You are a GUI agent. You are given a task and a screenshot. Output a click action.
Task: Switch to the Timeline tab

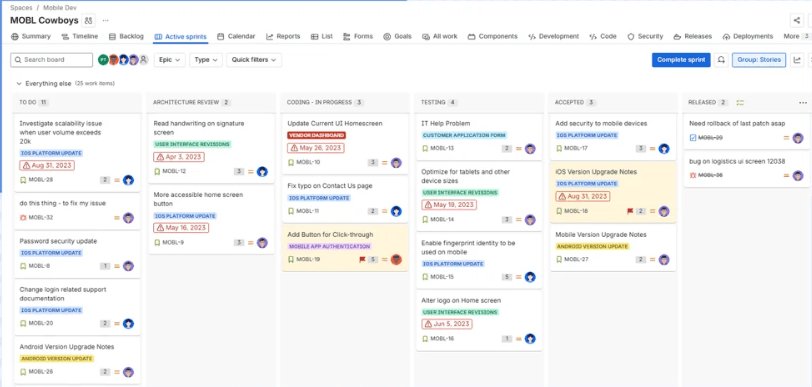pos(80,36)
